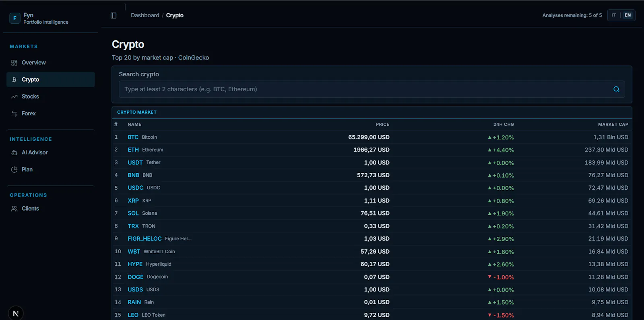The height and width of the screenshot is (320, 644).
Task: Click the 24H CHG column header
Action: [x=504, y=125]
